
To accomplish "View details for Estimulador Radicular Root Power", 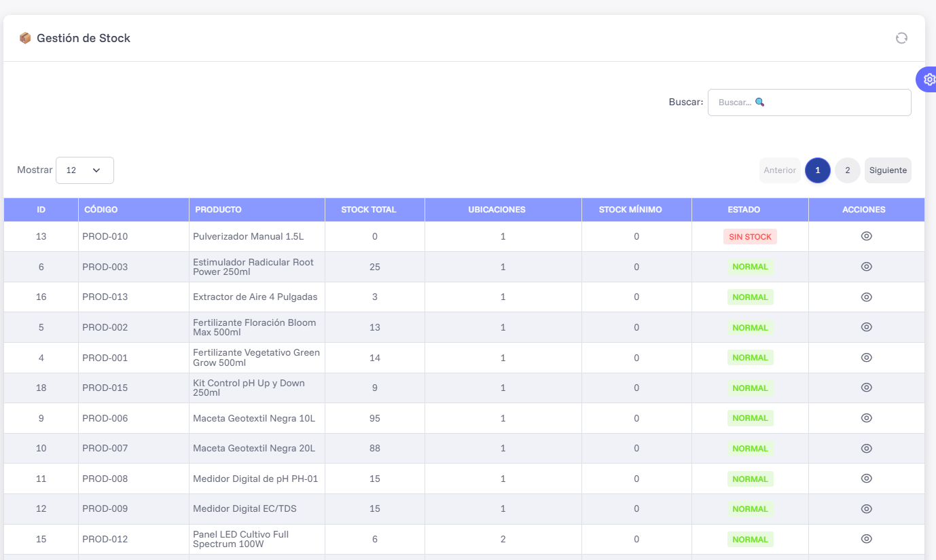I will pyautogui.click(x=866, y=267).
